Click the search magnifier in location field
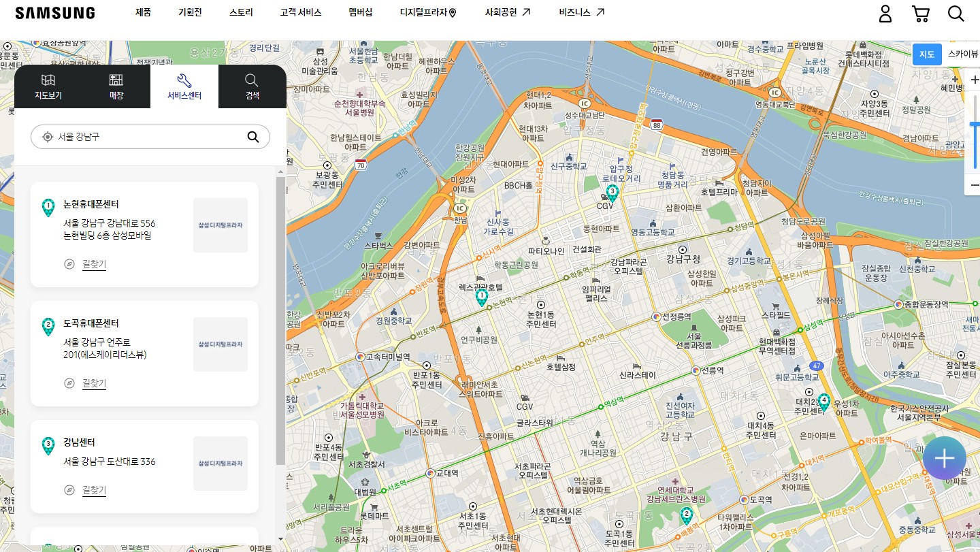The height and width of the screenshot is (552, 980). coord(253,137)
